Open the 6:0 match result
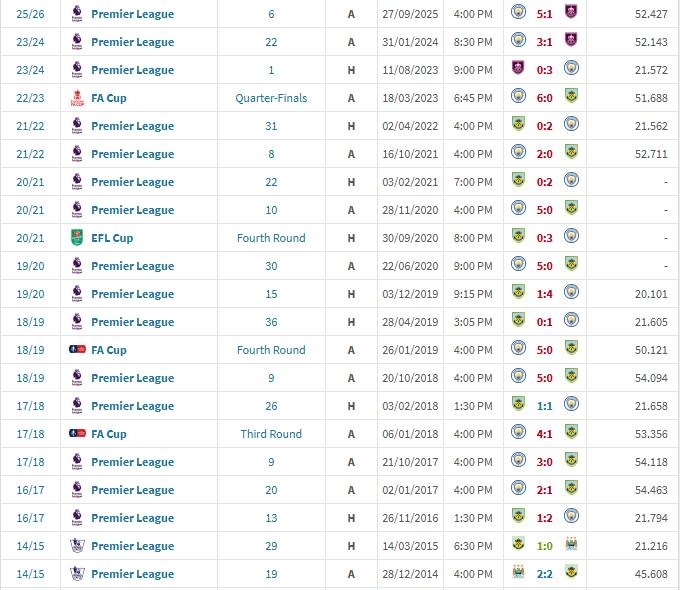 (x=543, y=98)
